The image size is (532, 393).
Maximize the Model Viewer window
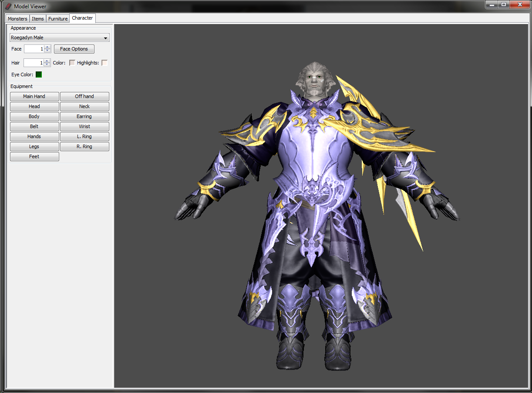[x=504, y=4]
